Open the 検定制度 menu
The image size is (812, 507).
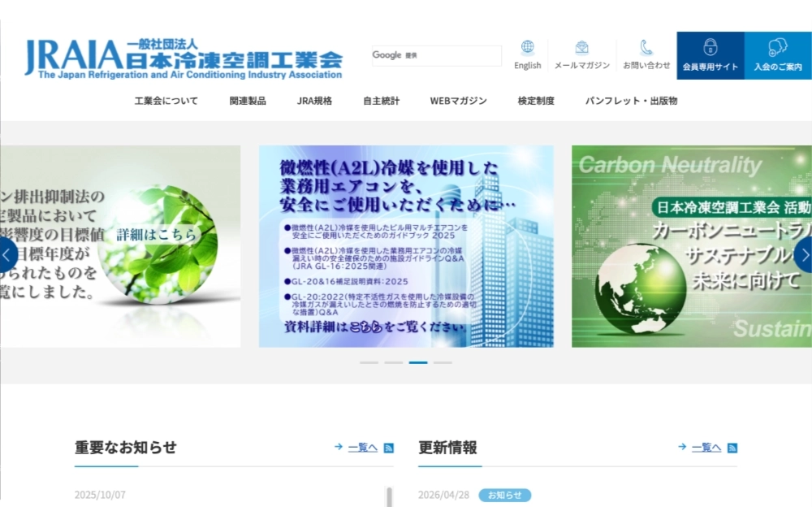536,101
